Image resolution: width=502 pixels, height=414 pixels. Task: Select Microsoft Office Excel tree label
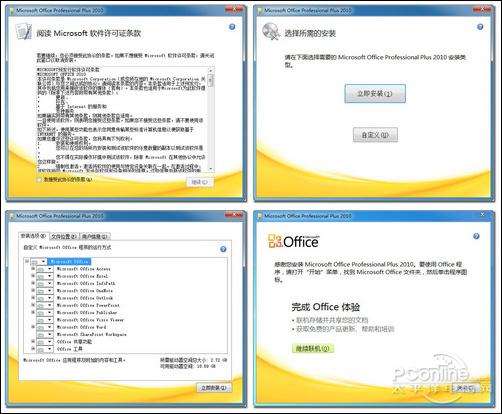(x=82, y=276)
